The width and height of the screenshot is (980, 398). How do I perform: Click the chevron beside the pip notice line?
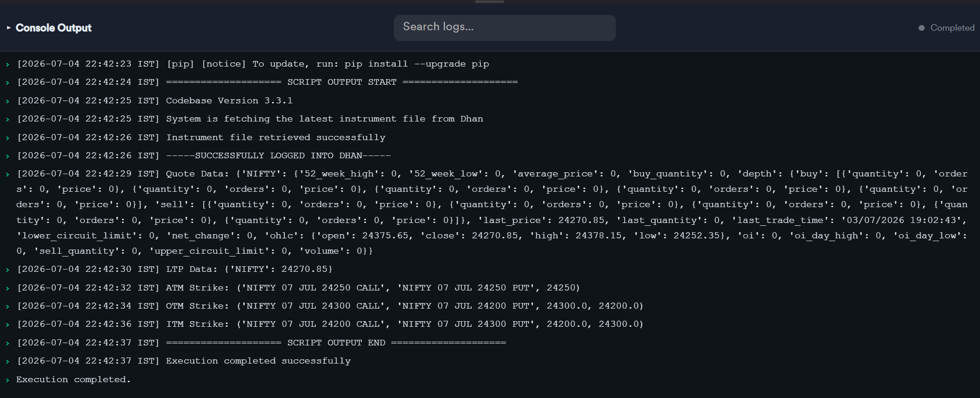[7, 65]
